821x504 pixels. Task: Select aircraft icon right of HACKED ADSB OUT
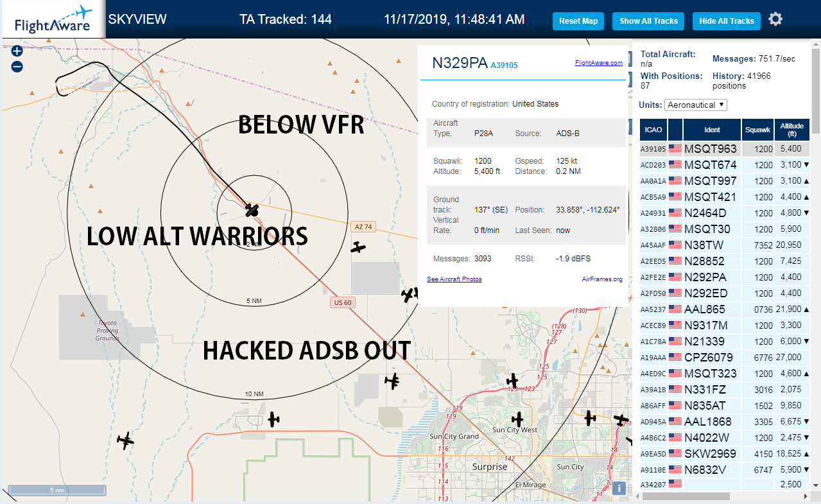tap(392, 381)
